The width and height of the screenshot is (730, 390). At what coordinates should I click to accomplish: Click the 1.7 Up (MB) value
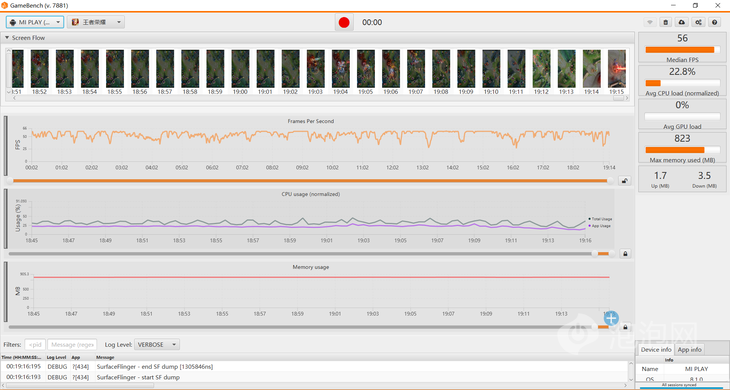660,176
